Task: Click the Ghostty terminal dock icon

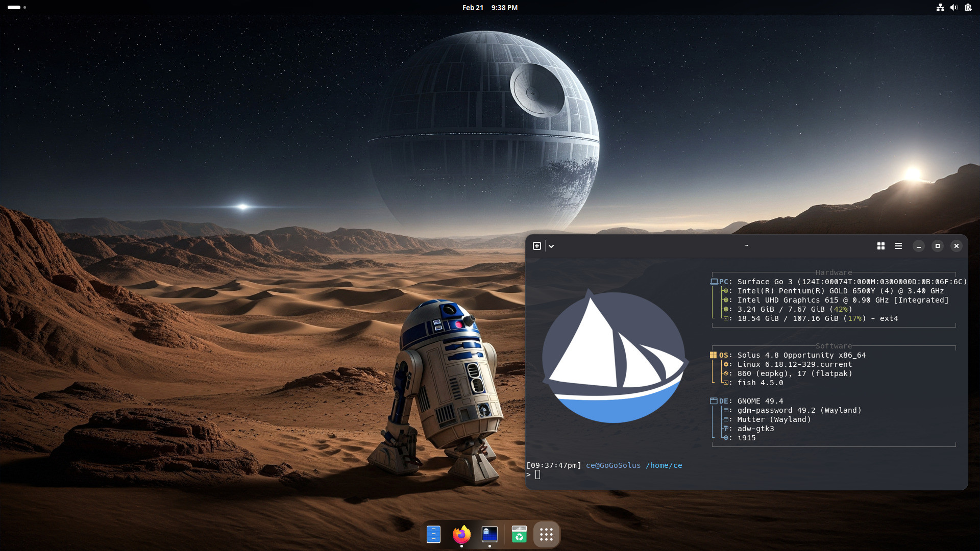Action: tap(489, 534)
